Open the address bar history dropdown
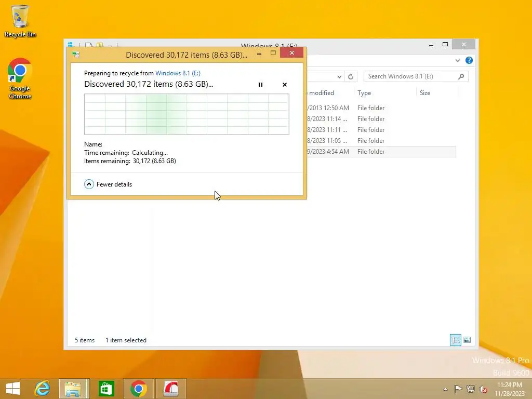This screenshot has width=532, height=399. pos(339,76)
